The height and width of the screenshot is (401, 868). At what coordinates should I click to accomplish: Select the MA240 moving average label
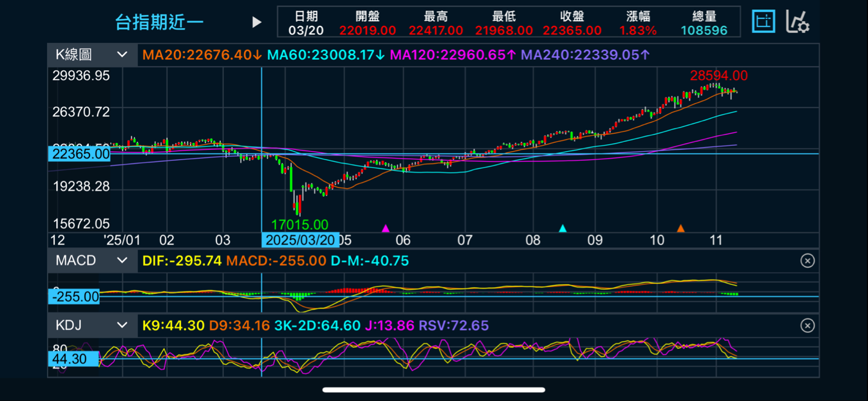click(585, 55)
